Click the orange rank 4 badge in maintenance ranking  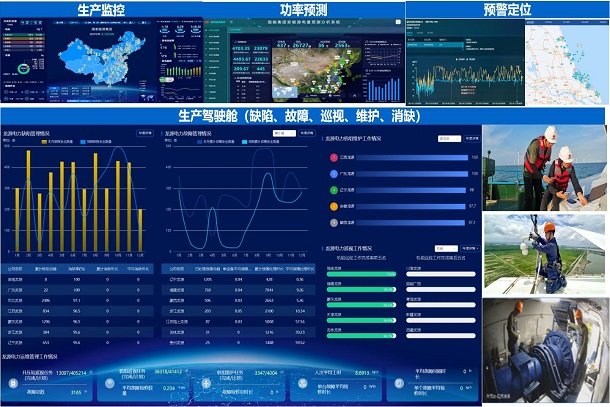click(x=334, y=207)
